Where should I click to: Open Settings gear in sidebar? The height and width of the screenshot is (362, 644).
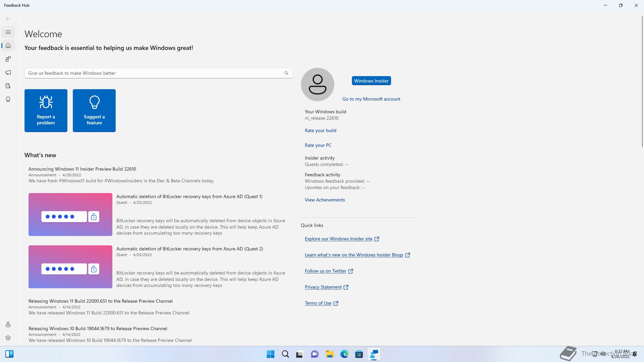tap(8, 338)
